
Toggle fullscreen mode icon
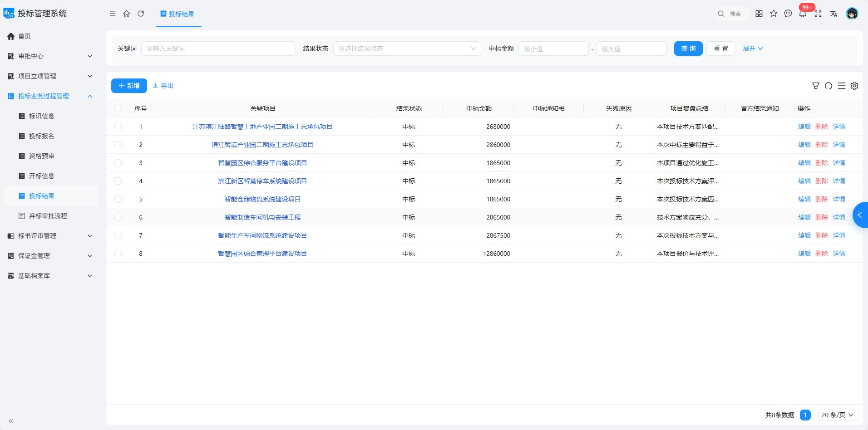(818, 14)
